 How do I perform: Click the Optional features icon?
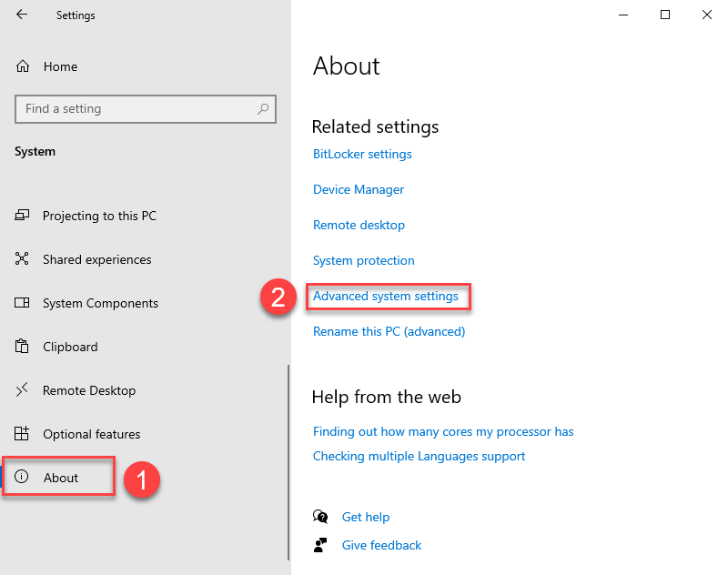(23, 434)
